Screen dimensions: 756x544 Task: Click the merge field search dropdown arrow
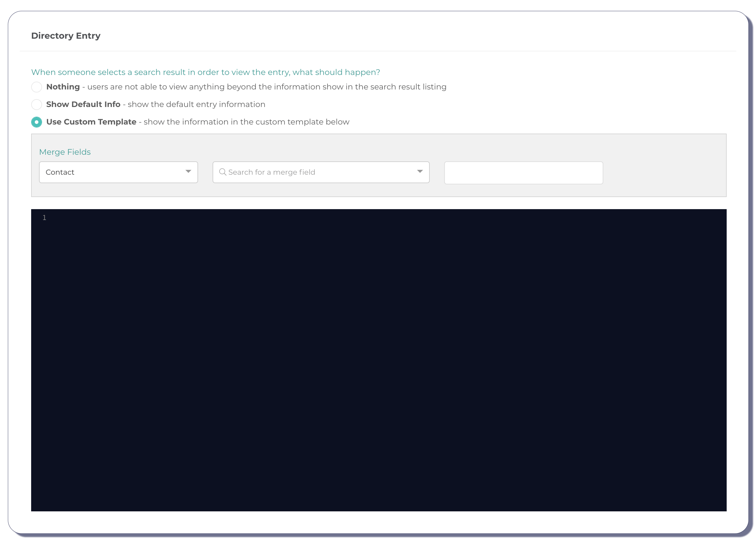point(420,172)
